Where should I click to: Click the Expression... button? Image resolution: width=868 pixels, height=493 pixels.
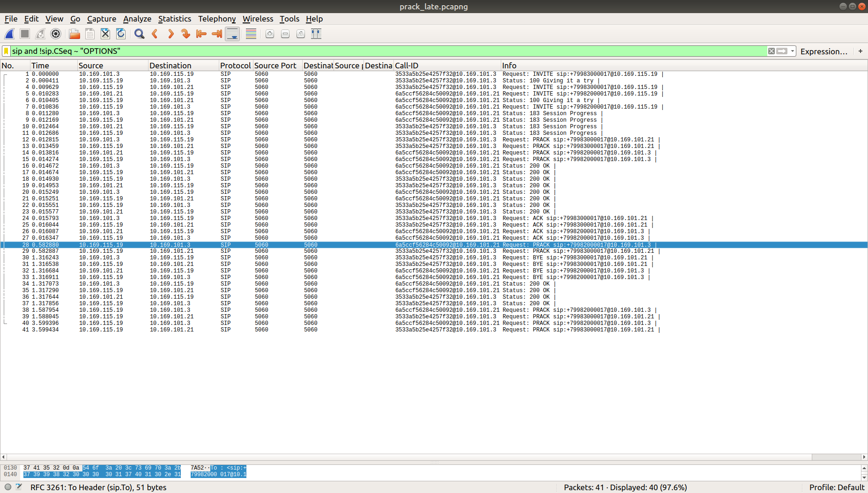tap(824, 51)
